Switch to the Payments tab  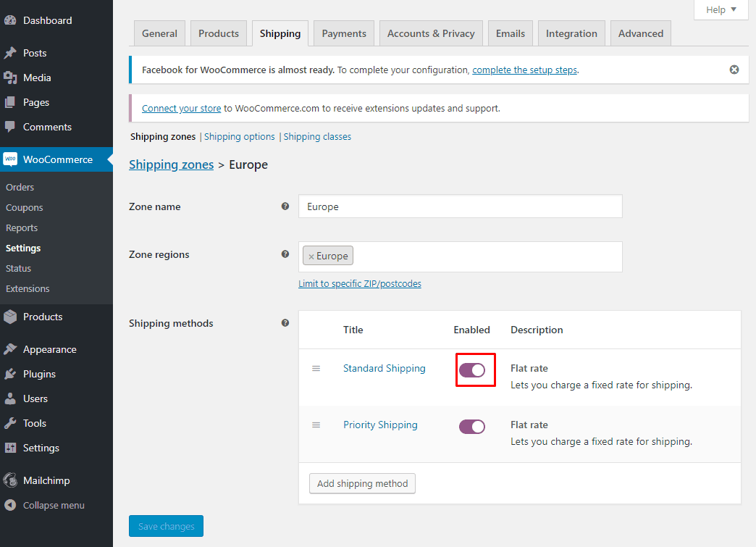click(x=343, y=33)
